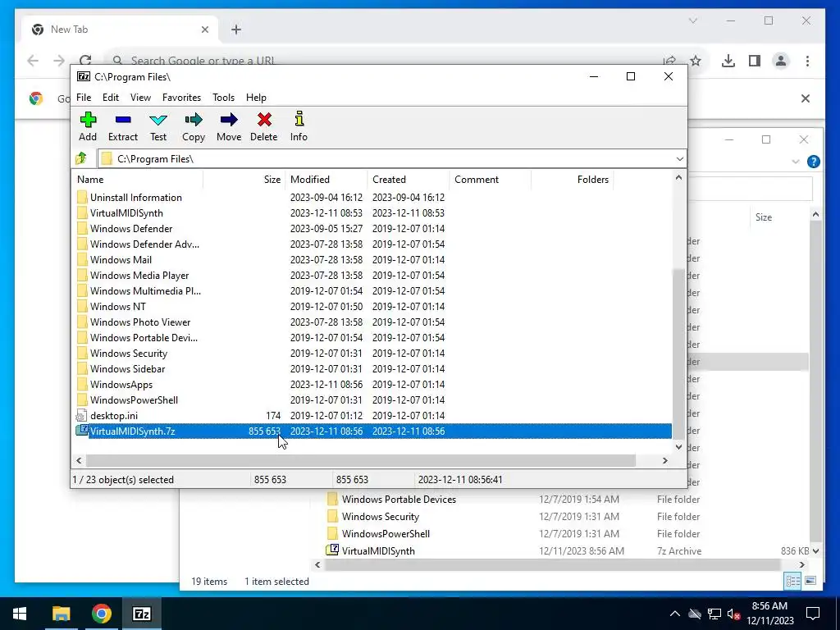Select the Windows Defender folder
Viewport: 840px width, 630px height.
click(x=131, y=229)
